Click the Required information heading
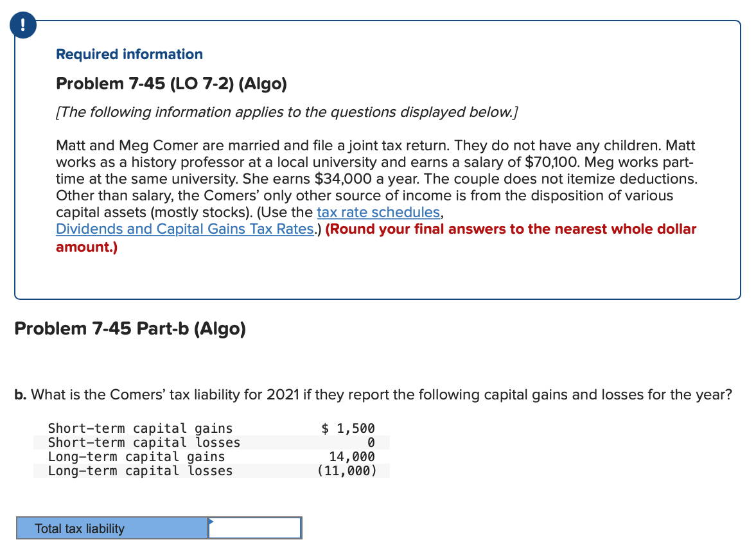The width and height of the screenshot is (756, 551). pos(129,54)
